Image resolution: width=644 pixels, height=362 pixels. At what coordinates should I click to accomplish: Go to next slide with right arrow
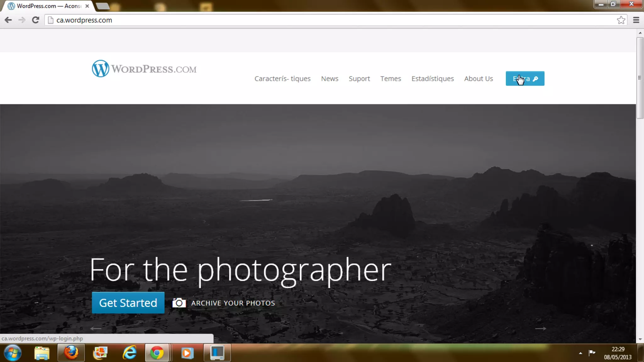tap(541, 329)
